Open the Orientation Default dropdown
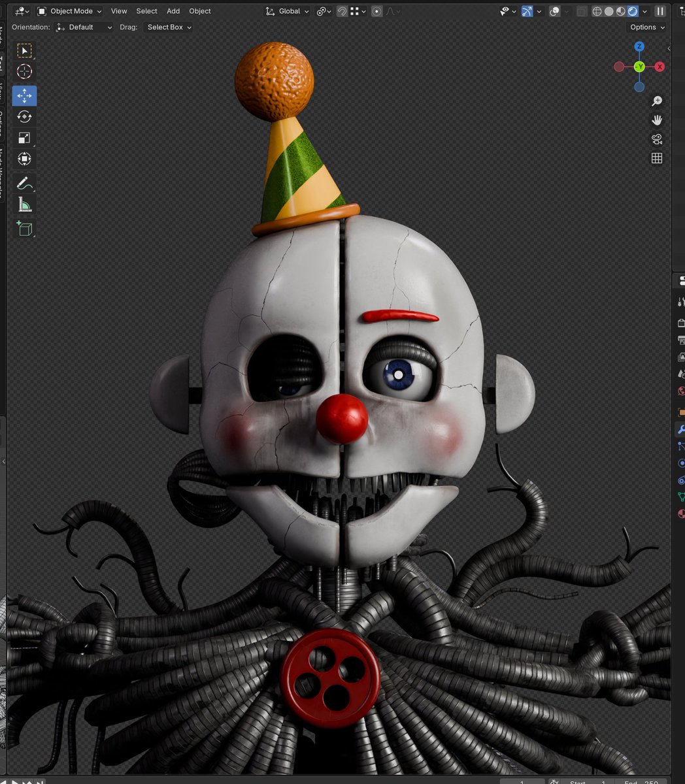Screen dimensions: 685x784 (84, 27)
